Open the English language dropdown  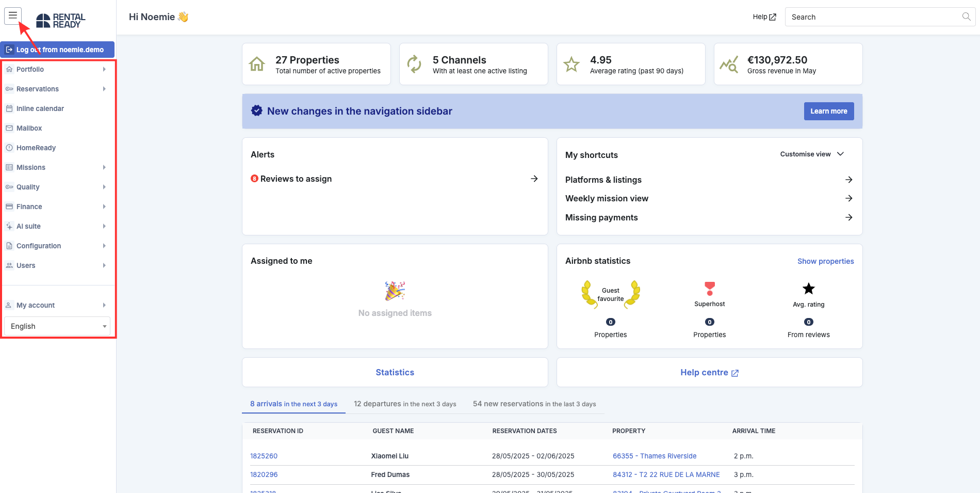(57, 326)
